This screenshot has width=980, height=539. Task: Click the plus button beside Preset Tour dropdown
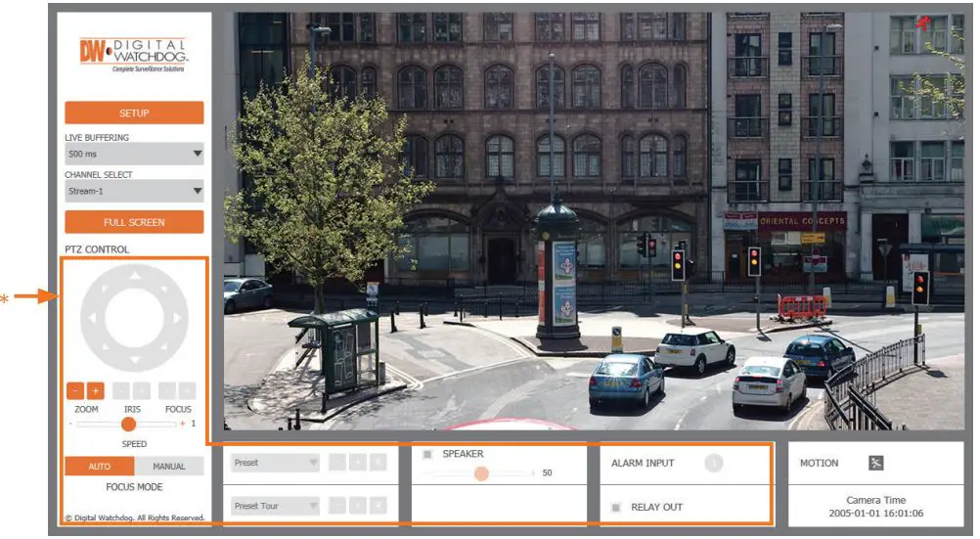(x=358, y=505)
